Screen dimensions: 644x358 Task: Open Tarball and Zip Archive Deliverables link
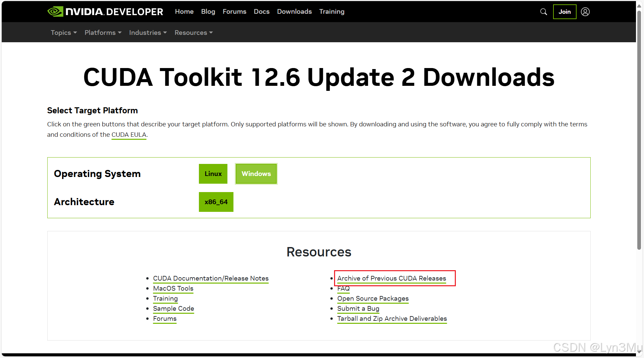pyautogui.click(x=392, y=318)
